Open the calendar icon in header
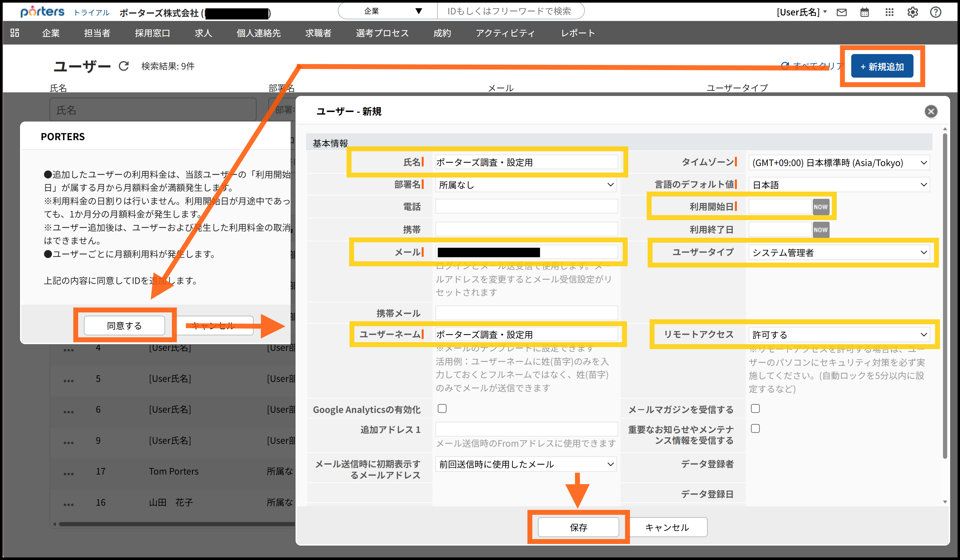 865,12
